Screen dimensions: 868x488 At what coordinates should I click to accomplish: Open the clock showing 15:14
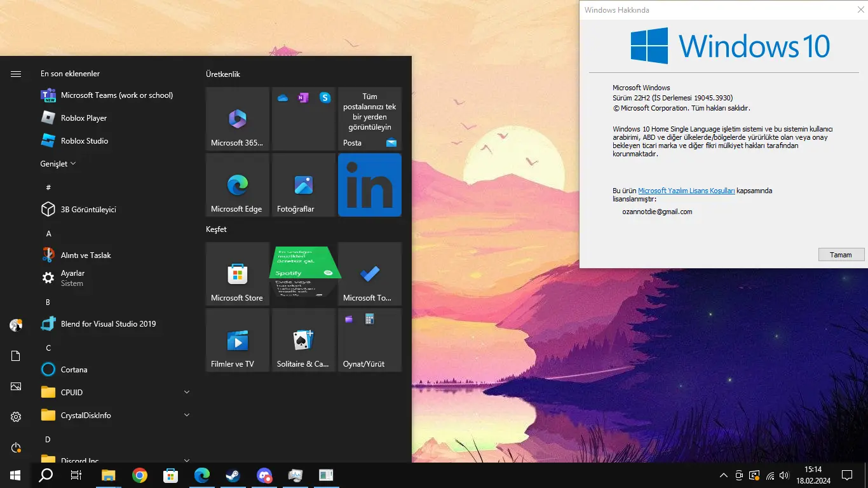click(813, 475)
